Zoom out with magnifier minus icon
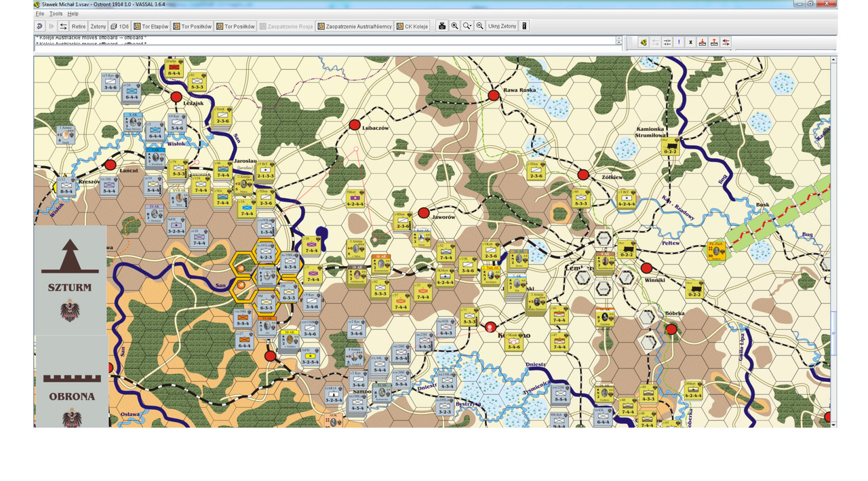 coord(480,26)
